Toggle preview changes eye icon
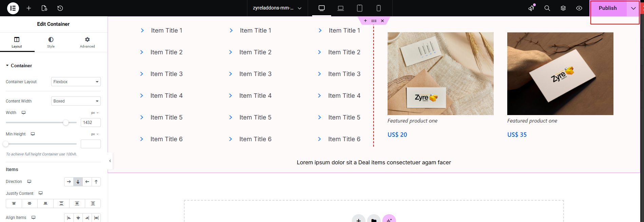 579,8
